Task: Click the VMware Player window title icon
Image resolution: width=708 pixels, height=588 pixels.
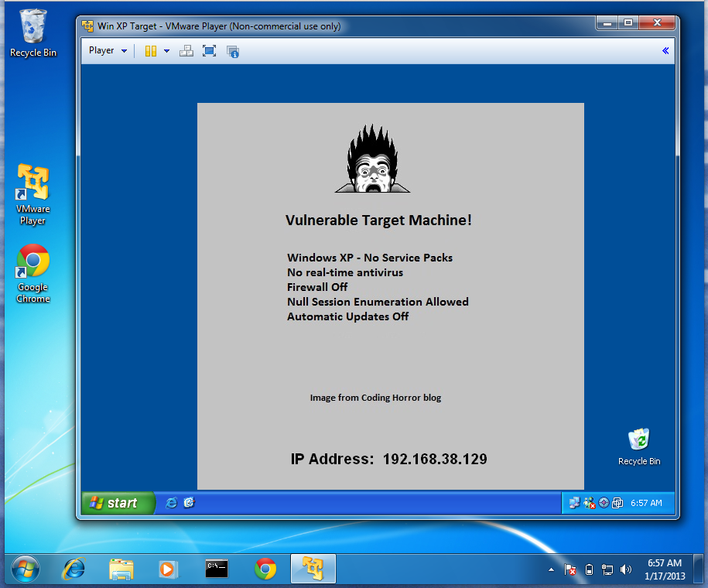Action: pos(87,26)
